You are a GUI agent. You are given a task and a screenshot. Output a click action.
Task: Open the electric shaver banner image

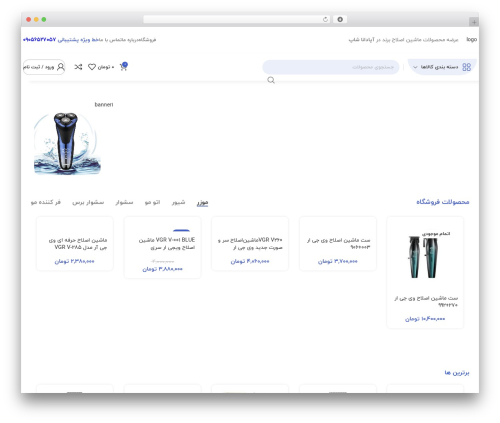67,143
